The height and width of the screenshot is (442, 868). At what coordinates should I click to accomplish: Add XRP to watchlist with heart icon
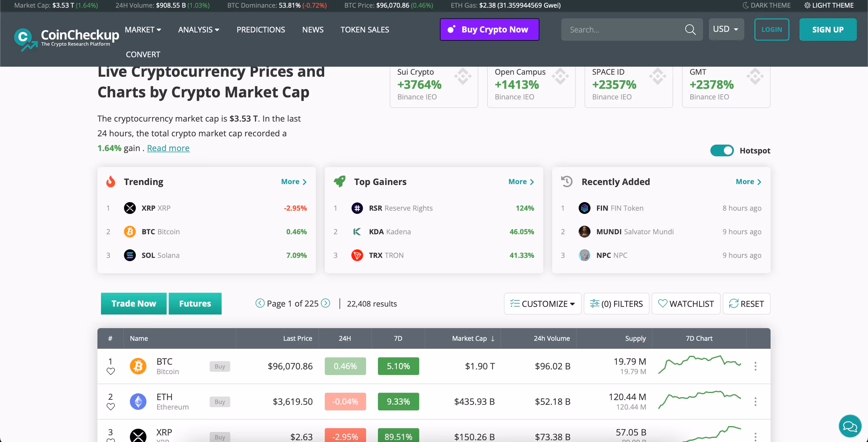tap(110, 440)
